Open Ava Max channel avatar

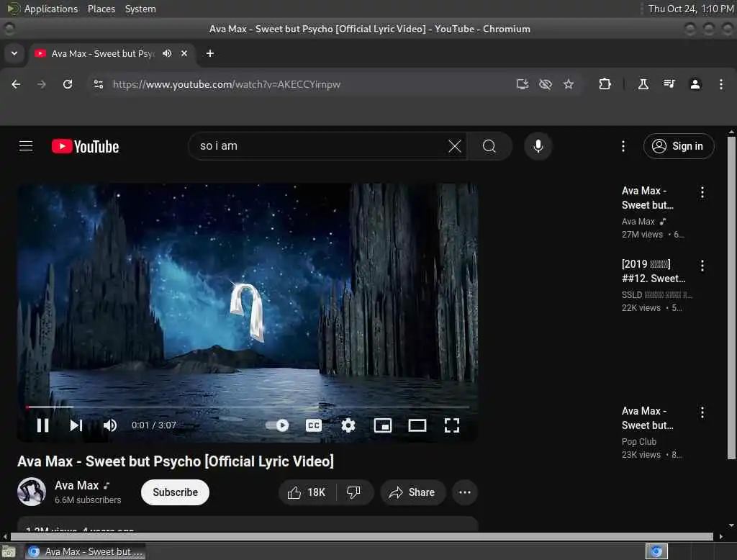[32, 492]
